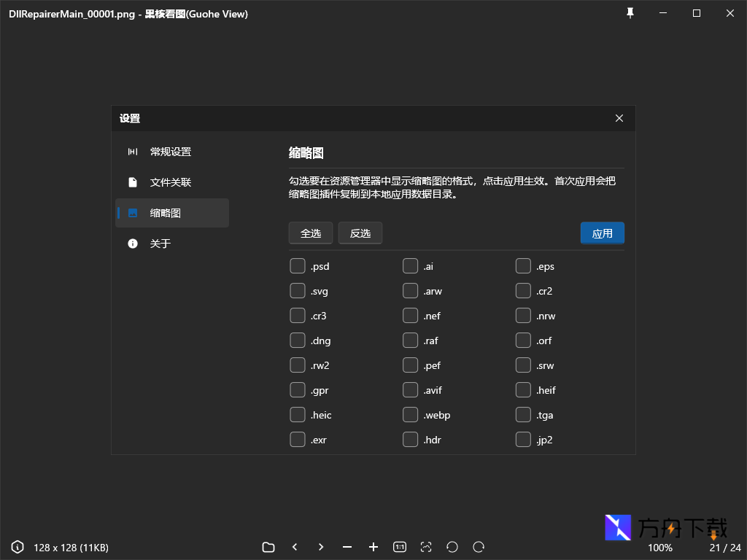
Task: Zoom in using the plus control
Action: pos(373,547)
